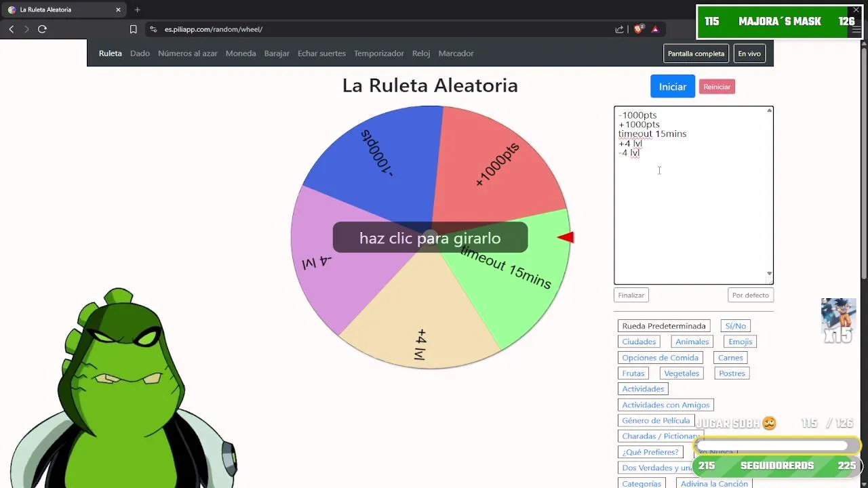Click the Finalizar button
The image size is (868, 488).
(631, 295)
